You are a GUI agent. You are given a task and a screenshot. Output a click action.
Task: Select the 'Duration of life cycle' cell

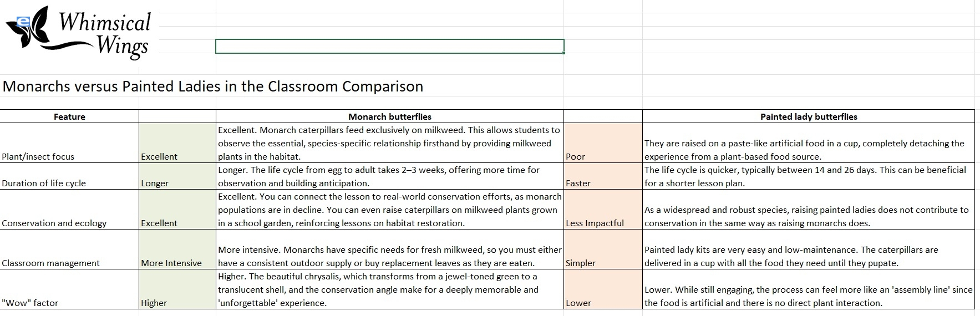69,176
